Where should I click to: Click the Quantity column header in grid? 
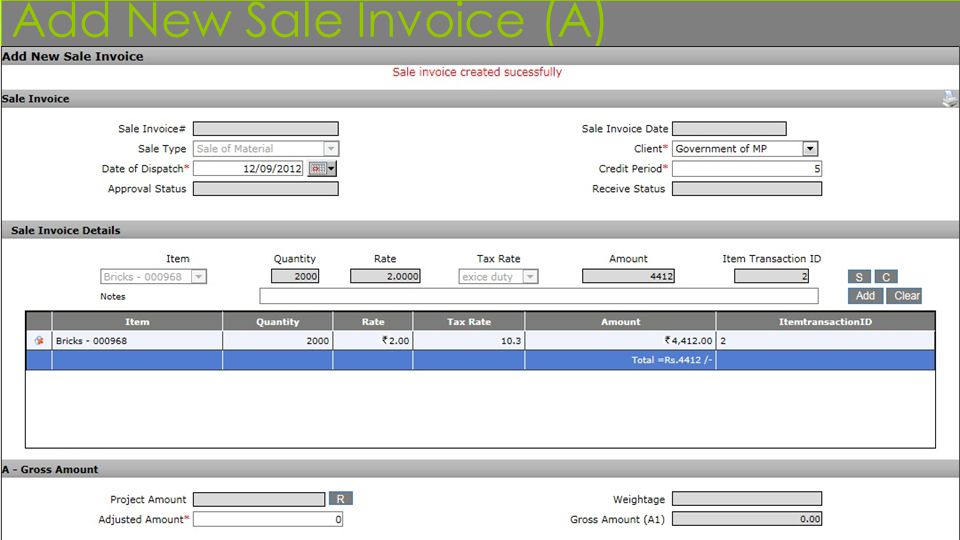[x=277, y=321]
